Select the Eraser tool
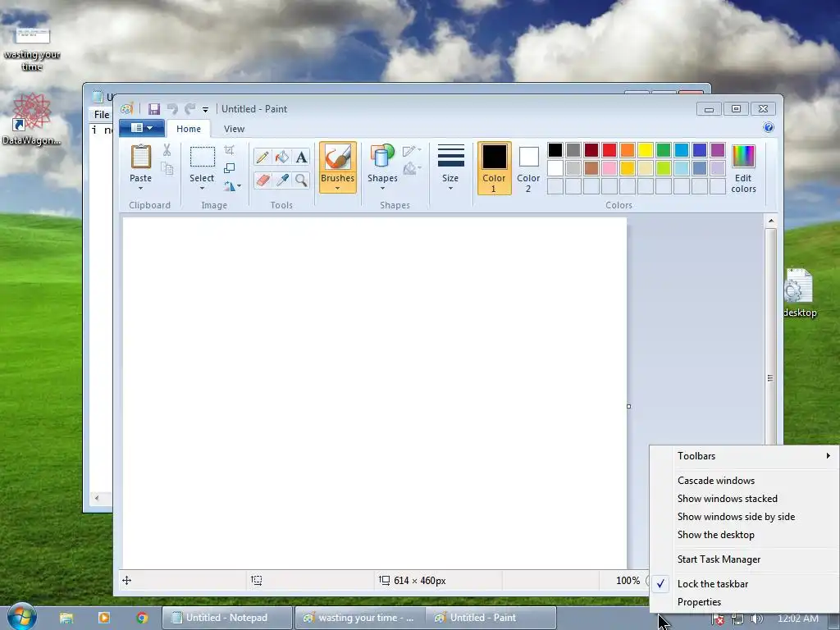The height and width of the screenshot is (630, 840). tap(262, 180)
